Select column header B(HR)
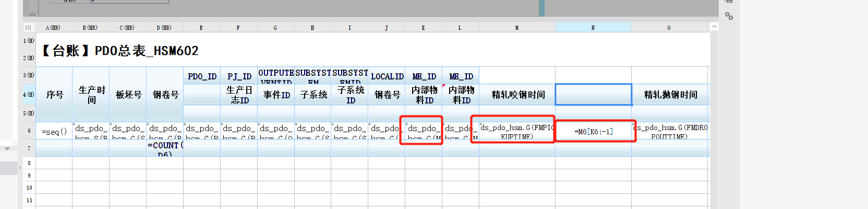The width and height of the screenshot is (868, 209). 90,28
